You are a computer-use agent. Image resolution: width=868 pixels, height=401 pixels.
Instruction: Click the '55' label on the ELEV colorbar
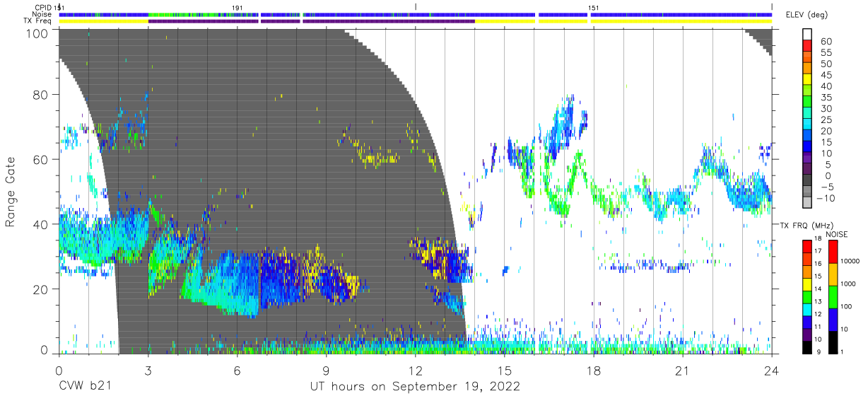click(825, 53)
